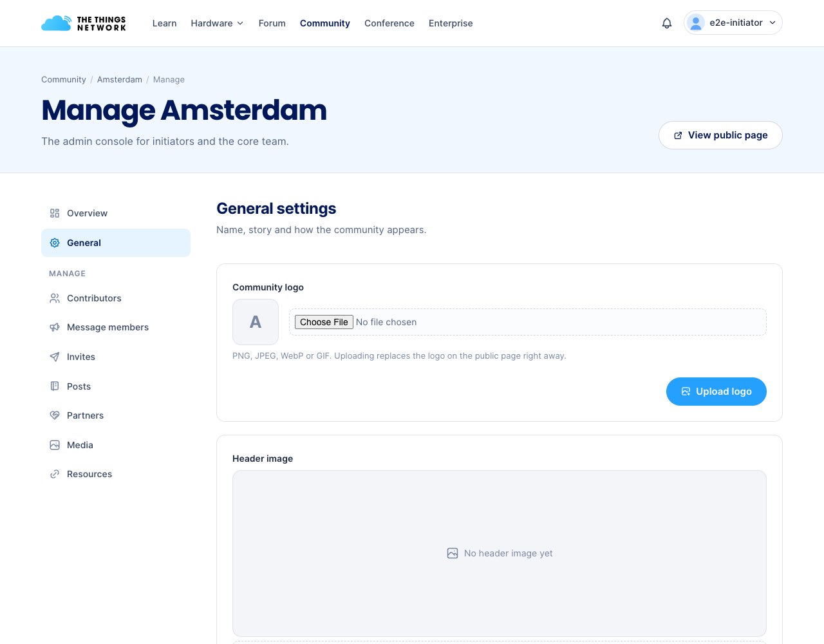Click the Resources link icon

pos(55,474)
